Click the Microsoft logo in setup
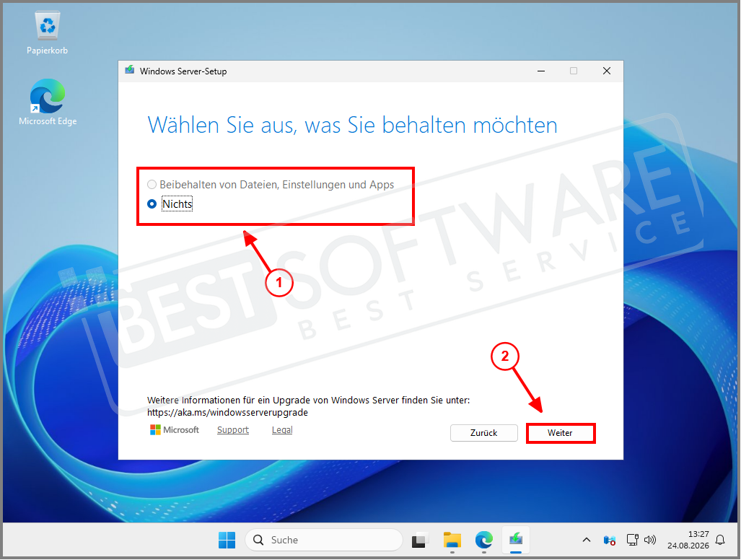741x560 pixels. [x=175, y=430]
